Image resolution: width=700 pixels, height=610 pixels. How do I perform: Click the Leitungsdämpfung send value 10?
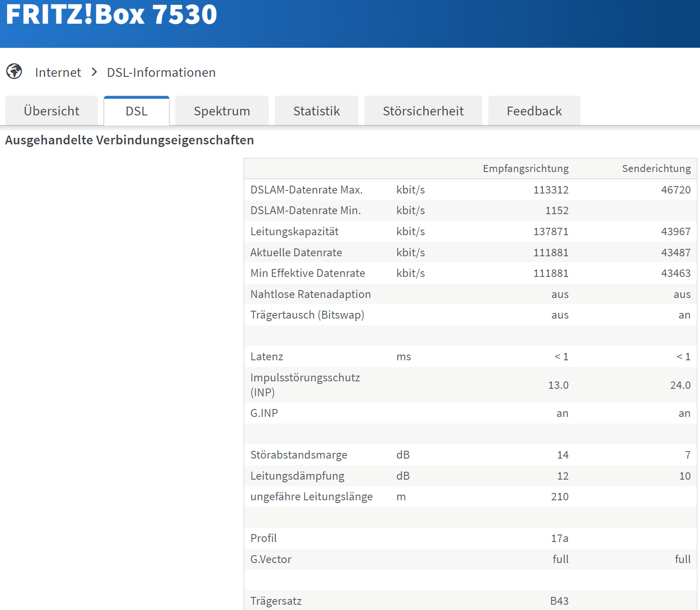pyautogui.click(x=685, y=476)
